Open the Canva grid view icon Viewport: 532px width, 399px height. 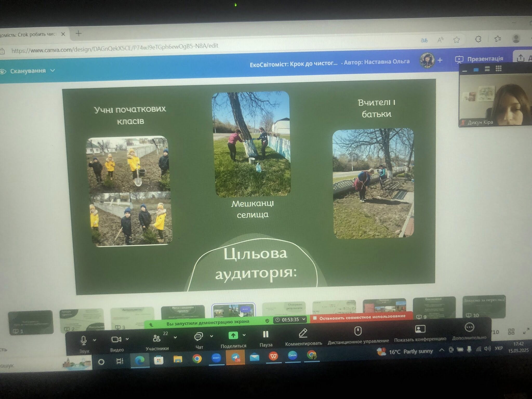[511, 331]
